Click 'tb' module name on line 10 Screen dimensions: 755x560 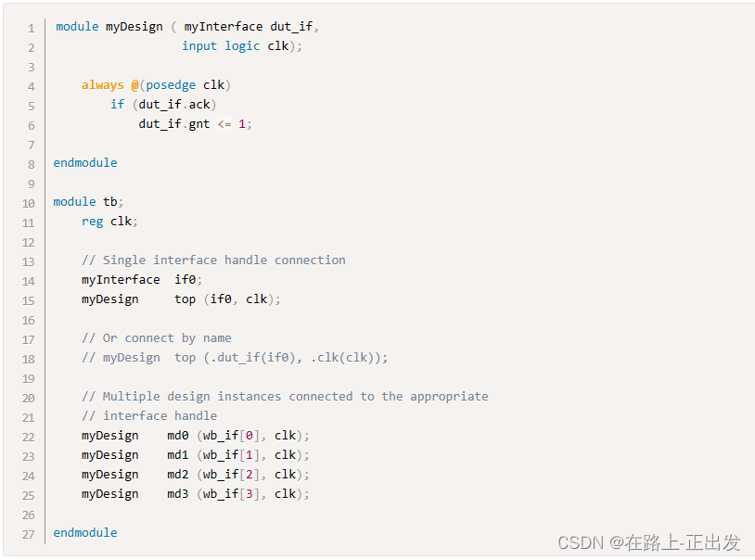click(x=109, y=202)
